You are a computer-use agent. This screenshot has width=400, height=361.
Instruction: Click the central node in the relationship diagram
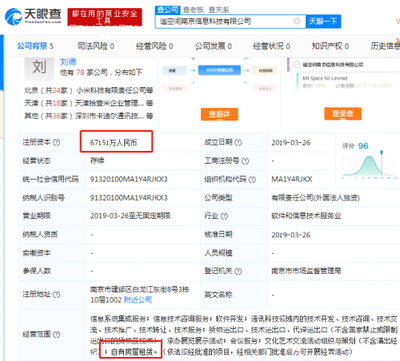(220, 70)
